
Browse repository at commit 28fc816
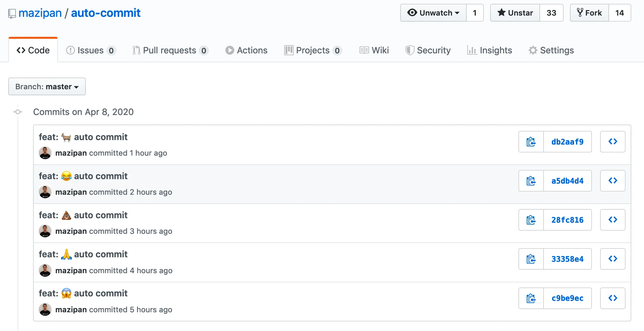[x=613, y=220]
